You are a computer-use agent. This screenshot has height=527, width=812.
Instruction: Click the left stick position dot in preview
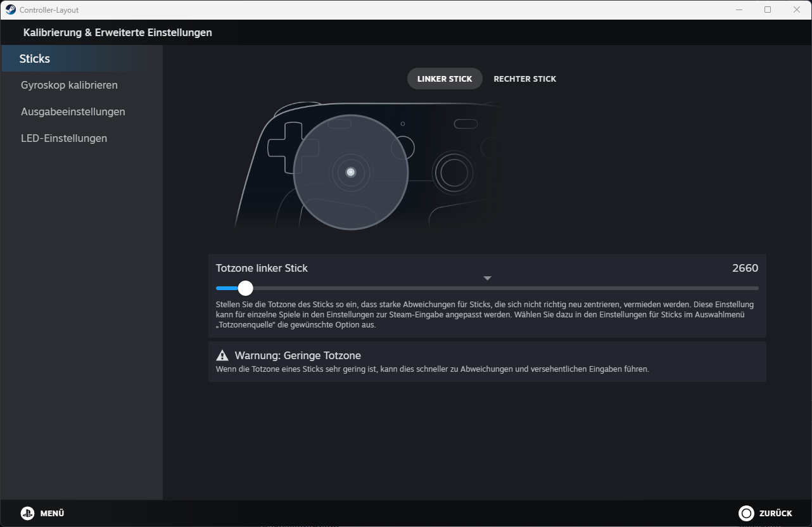click(x=351, y=172)
